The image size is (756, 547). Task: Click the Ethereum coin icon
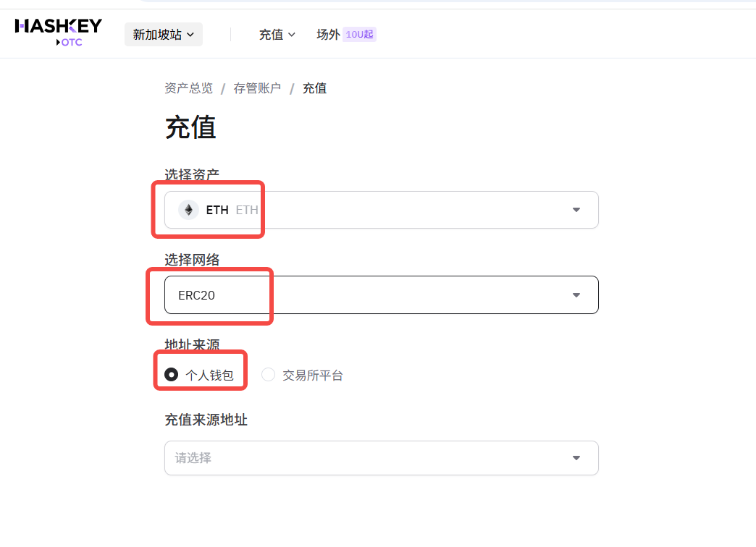188,210
